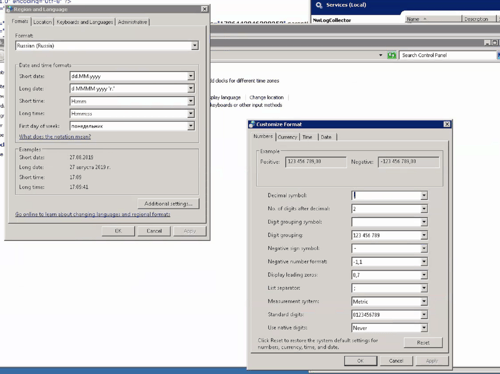Viewport: 500px width, 374px height.
Task: Expand the Format language dropdown
Action: point(195,46)
